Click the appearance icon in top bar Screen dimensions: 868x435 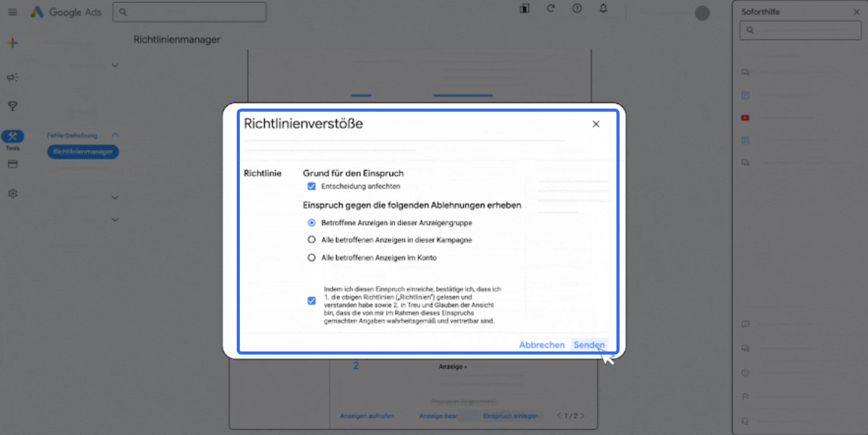click(x=524, y=9)
